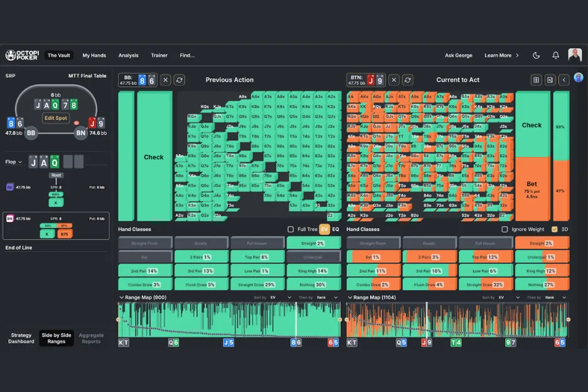Viewport: 588px width, 392px height.
Task: Click the Octopi Poker logo
Action: (x=23, y=55)
